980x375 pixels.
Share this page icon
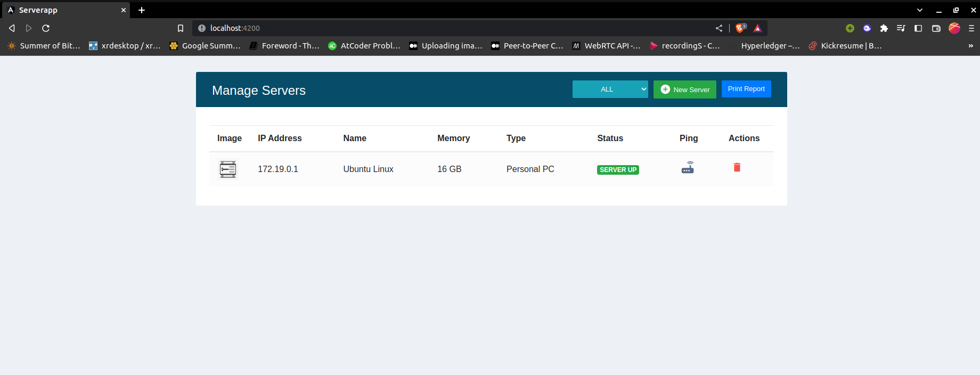coord(719,28)
